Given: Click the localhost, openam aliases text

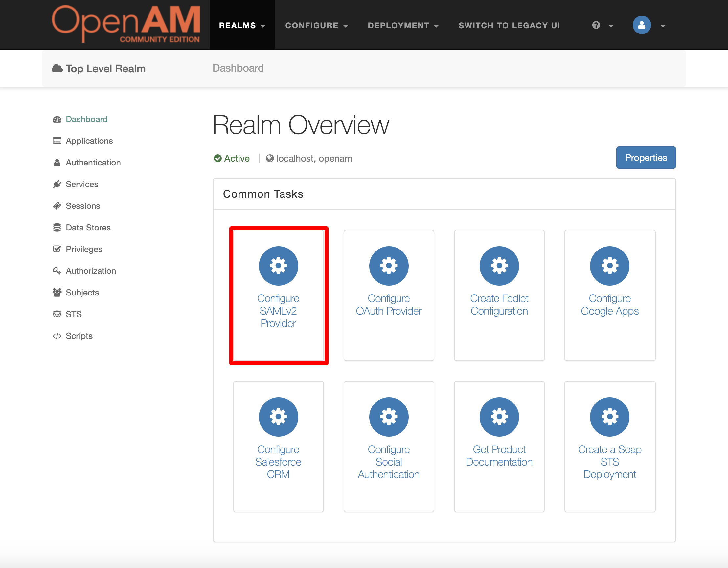Looking at the screenshot, I should (314, 158).
